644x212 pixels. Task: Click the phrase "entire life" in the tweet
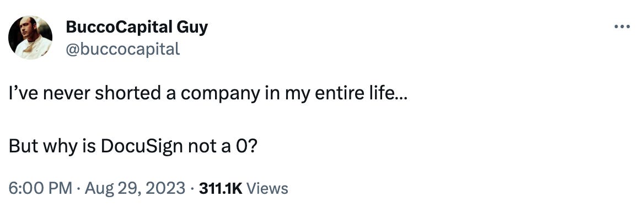tap(353, 94)
